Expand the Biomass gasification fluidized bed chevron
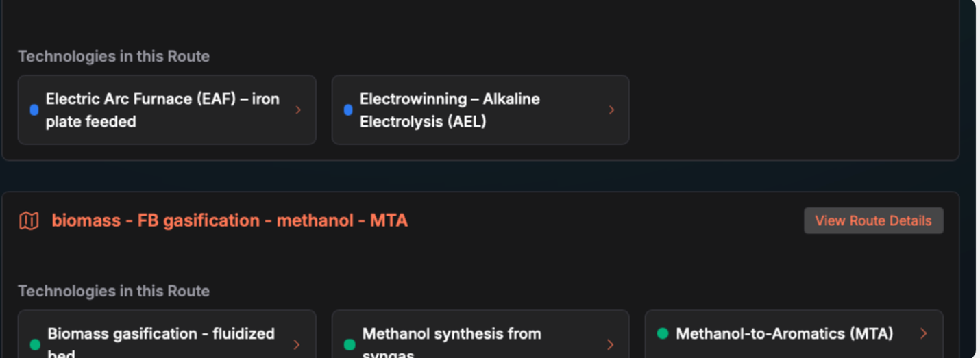 (x=297, y=344)
